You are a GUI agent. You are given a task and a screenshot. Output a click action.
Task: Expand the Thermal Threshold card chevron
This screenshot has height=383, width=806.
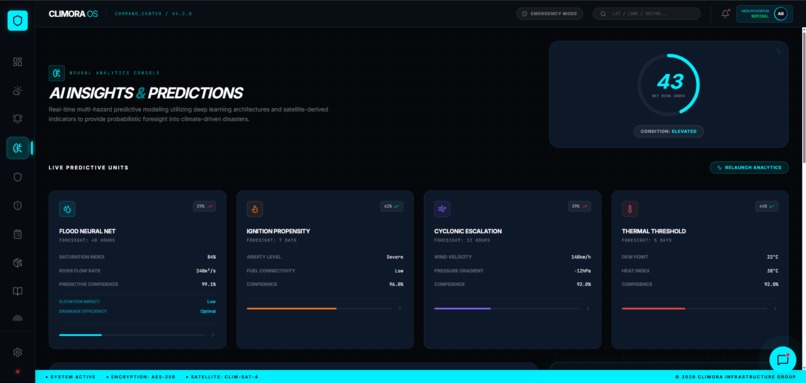pyautogui.click(x=775, y=309)
